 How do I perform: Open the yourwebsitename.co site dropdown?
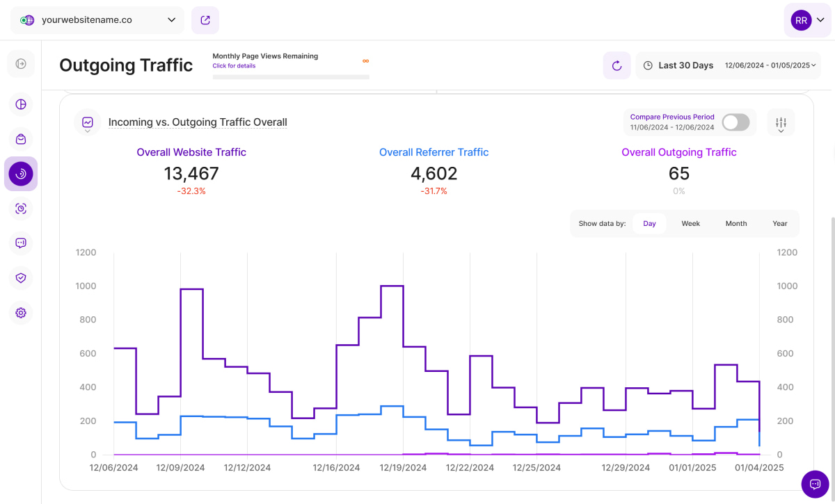(97, 20)
